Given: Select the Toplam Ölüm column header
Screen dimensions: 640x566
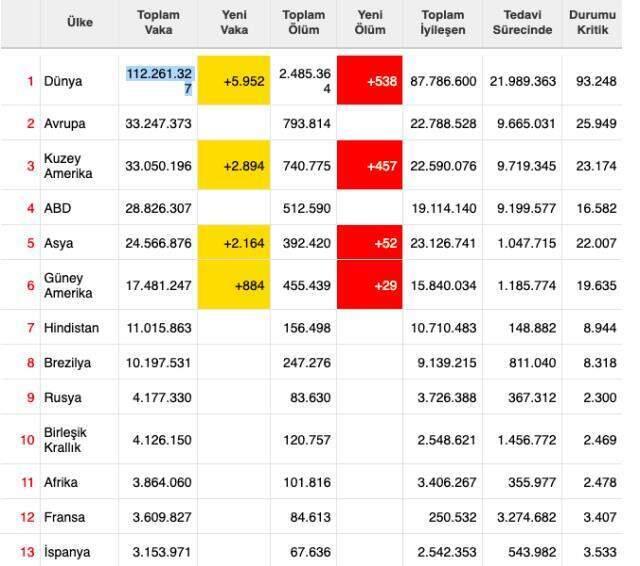Looking at the screenshot, I should click(304, 22).
